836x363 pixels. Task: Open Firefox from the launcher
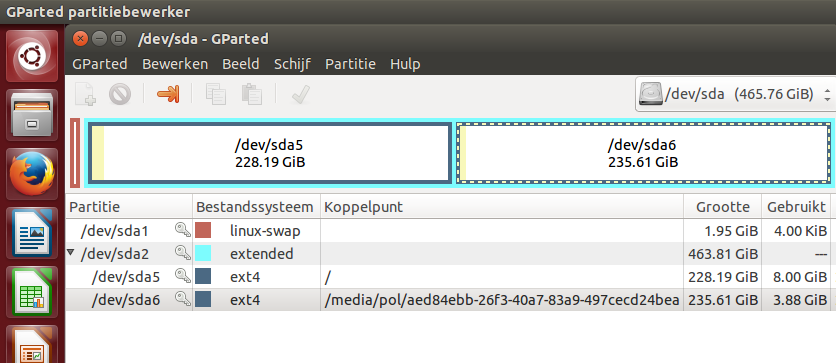coord(32,173)
